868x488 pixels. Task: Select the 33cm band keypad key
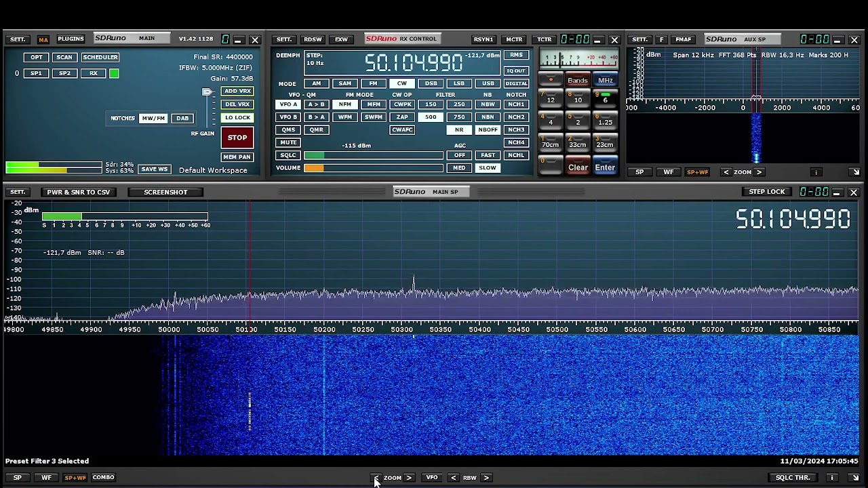click(577, 143)
